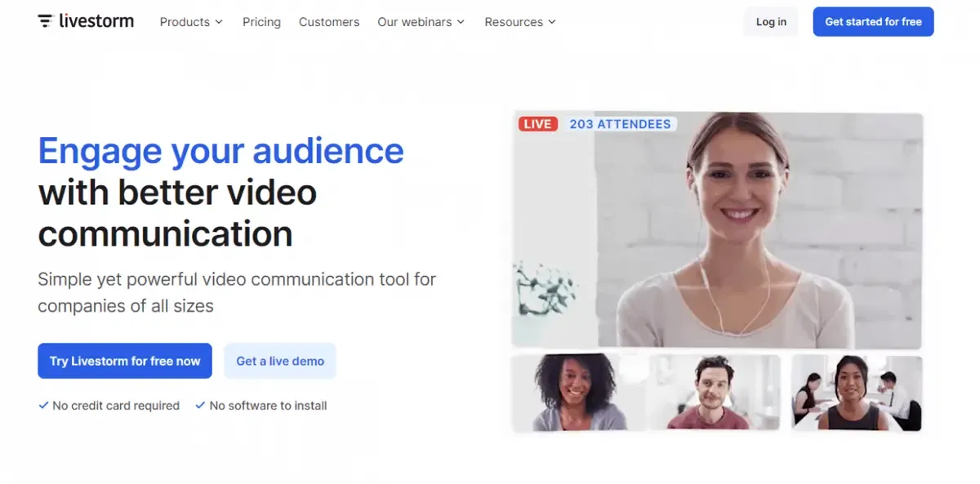Expand the Products dropdown chevron
The width and height of the screenshot is (980, 484).
point(219,22)
